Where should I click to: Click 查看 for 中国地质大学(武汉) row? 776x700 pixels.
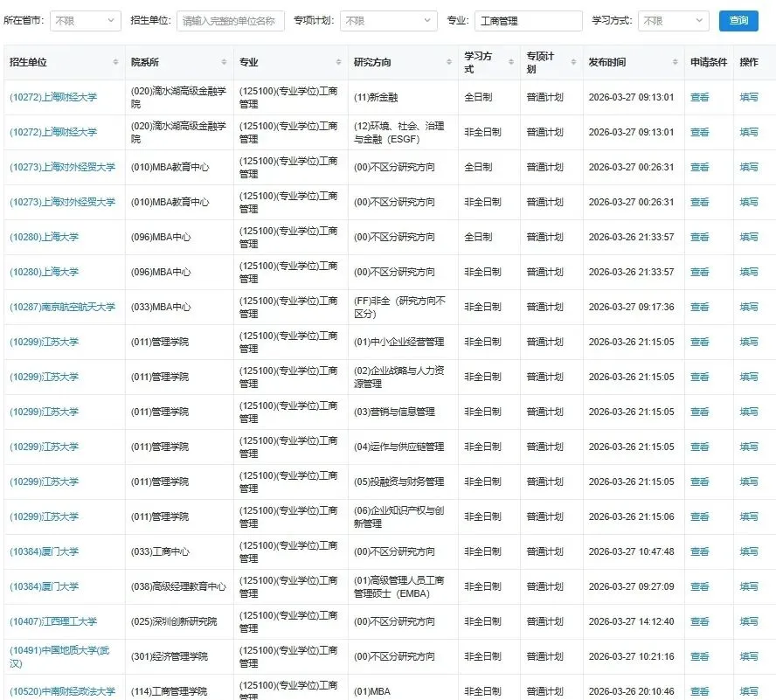tap(699, 656)
